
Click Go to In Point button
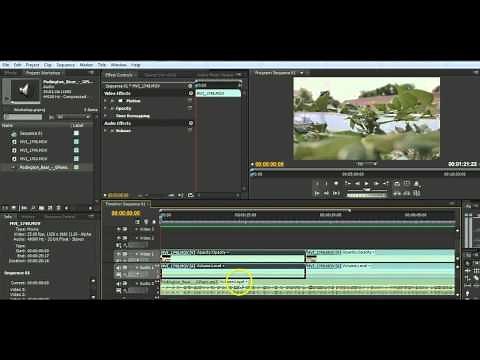point(317,193)
